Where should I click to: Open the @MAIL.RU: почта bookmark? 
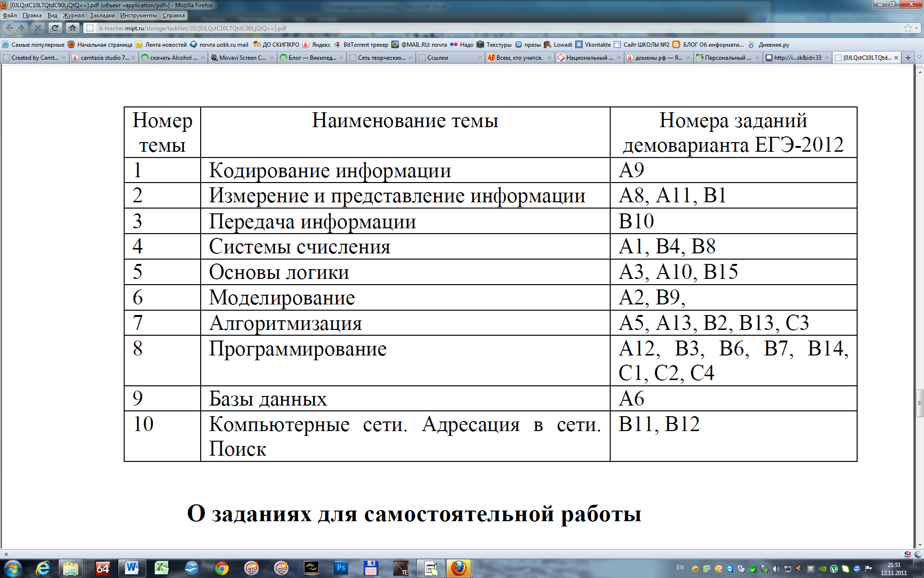click(419, 44)
